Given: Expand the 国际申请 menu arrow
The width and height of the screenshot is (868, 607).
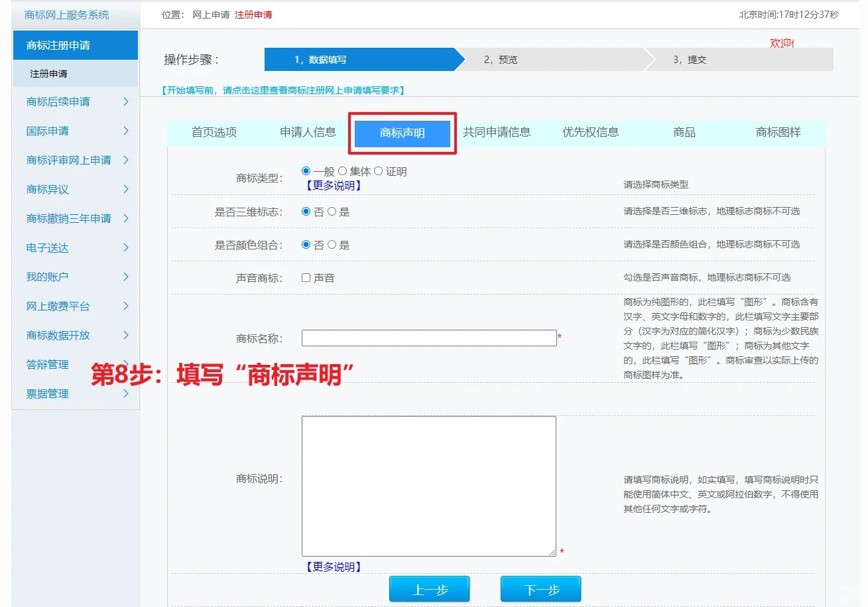Looking at the screenshot, I should (x=126, y=131).
